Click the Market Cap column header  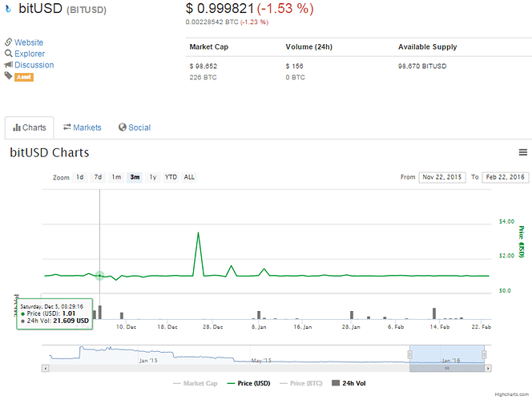click(208, 46)
